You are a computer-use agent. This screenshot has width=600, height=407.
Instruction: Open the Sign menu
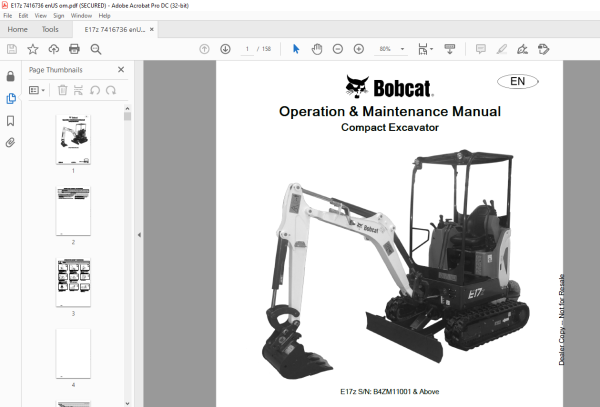(59, 16)
